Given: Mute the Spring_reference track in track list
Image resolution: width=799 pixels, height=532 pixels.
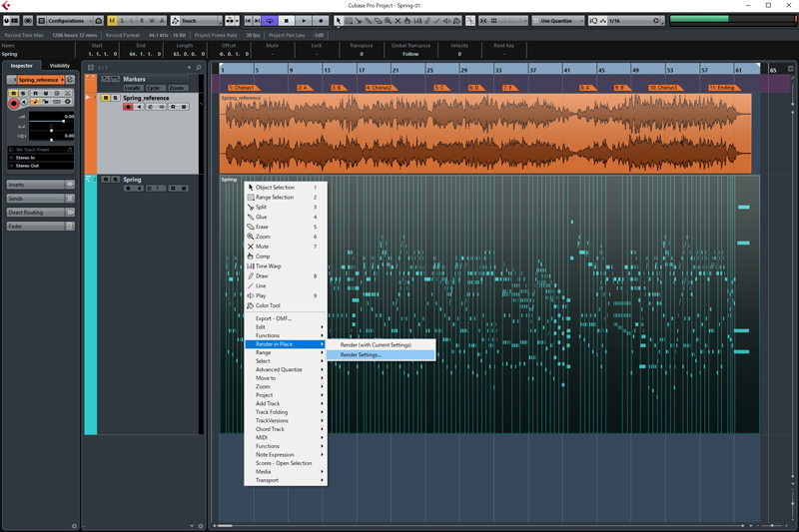Looking at the screenshot, I should [106, 98].
